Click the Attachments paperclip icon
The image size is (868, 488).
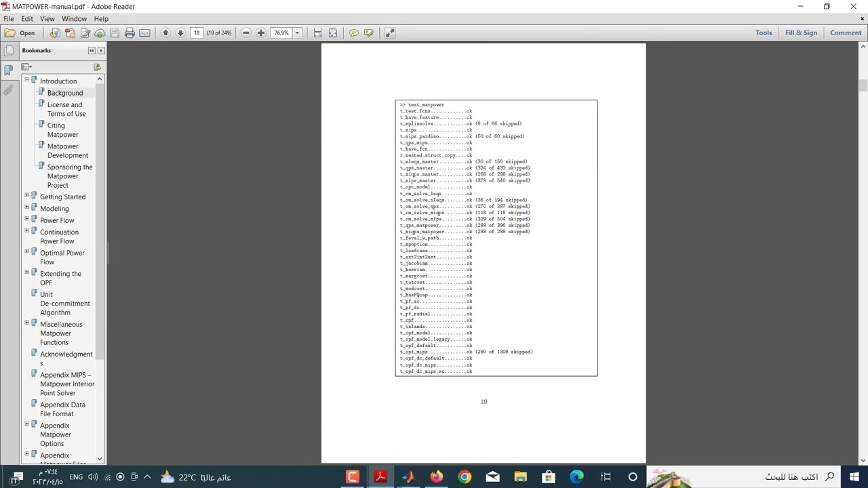[x=8, y=89]
